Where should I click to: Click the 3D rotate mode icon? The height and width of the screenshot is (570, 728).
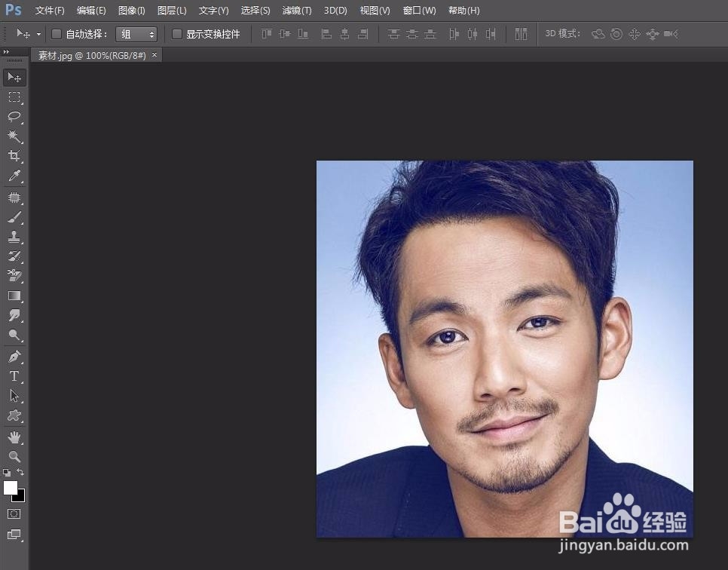(598, 33)
